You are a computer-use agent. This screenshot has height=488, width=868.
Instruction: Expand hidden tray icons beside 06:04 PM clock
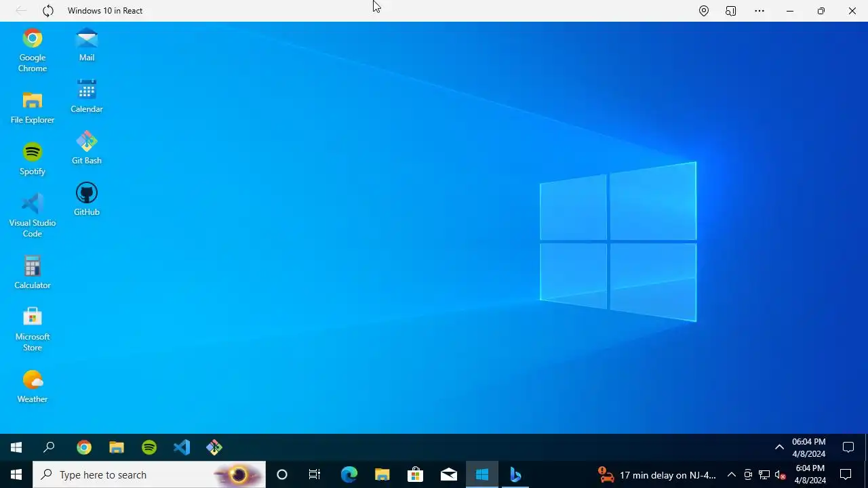coord(779,447)
